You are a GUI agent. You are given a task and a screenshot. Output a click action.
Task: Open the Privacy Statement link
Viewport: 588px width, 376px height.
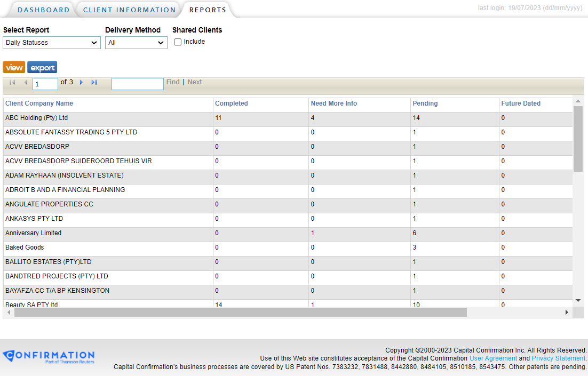click(x=558, y=358)
